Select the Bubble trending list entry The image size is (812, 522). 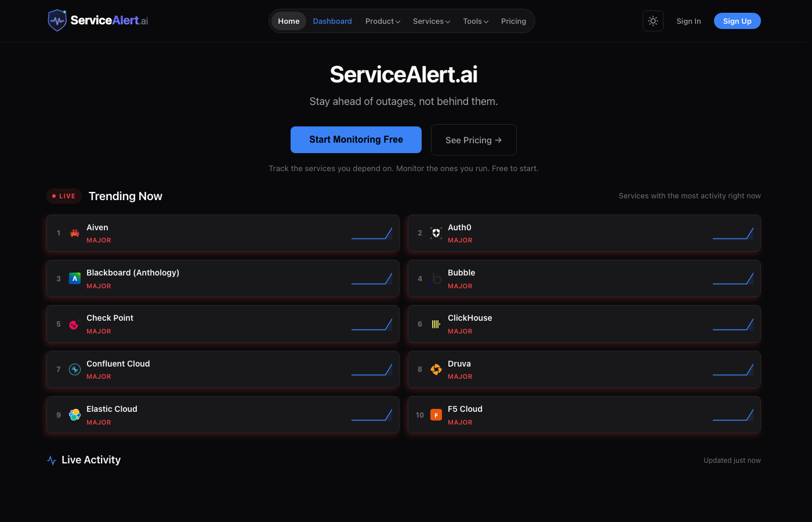point(583,278)
